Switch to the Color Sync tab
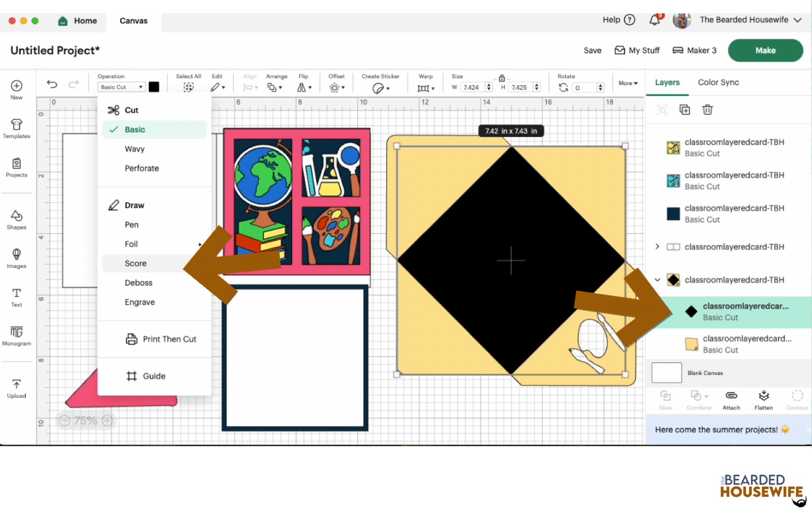This screenshot has height=516, width=812. click(x=718, y=82)
